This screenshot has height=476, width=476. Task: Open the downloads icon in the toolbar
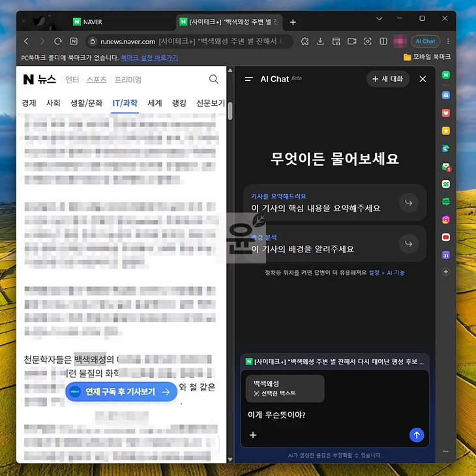pos(320,41)
